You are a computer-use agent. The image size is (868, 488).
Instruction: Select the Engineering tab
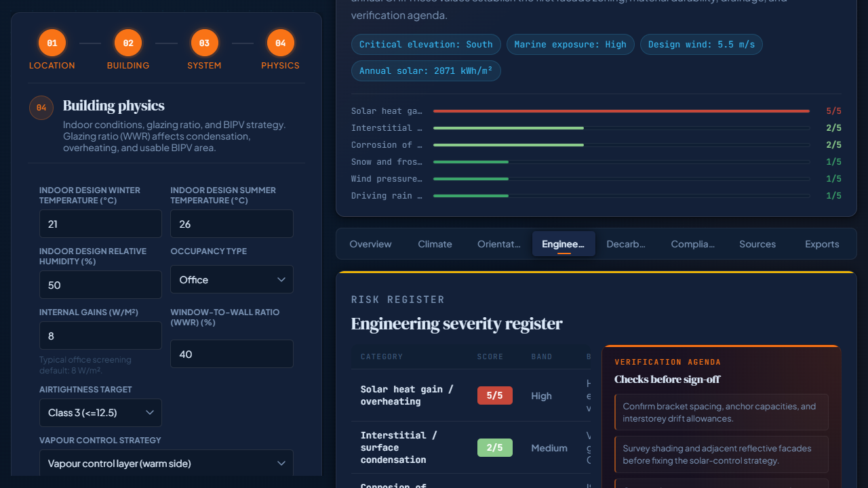564,244
